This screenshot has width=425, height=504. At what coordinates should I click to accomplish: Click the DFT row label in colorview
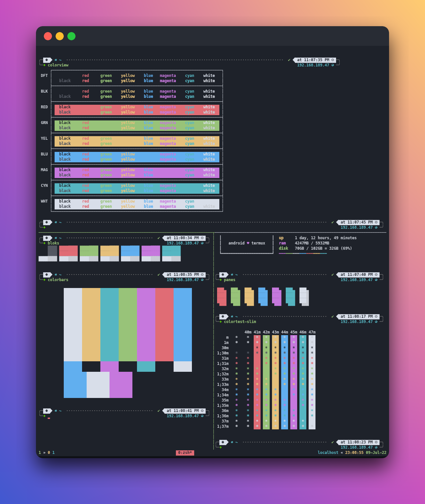[x=44, y=76]
